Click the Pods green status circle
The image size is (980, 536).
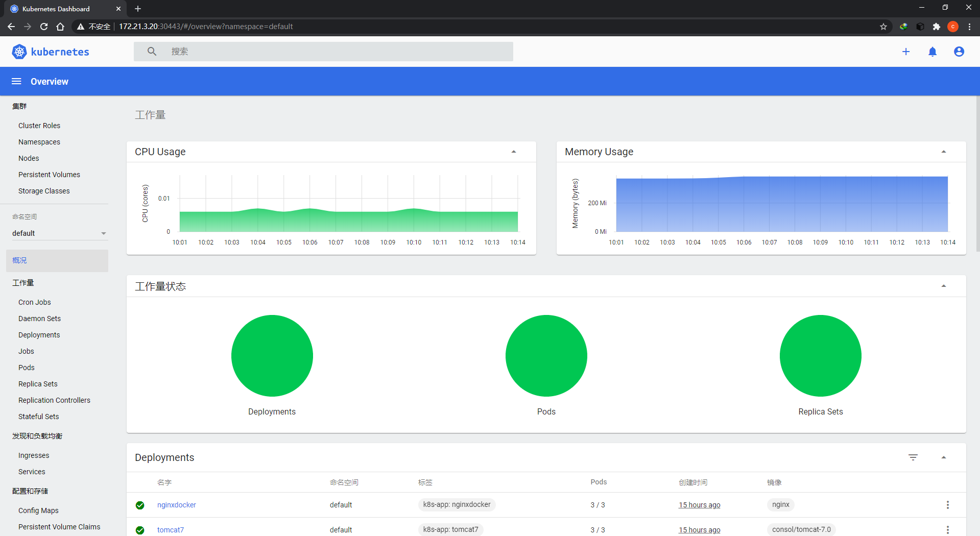pos(546,356)
